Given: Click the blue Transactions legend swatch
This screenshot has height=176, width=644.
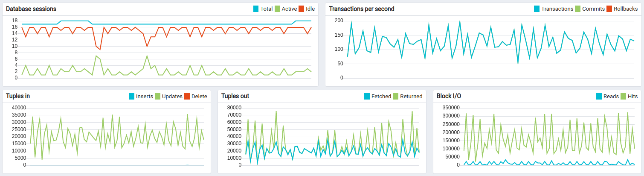Looking at the screenshot, I should [536, 9].
